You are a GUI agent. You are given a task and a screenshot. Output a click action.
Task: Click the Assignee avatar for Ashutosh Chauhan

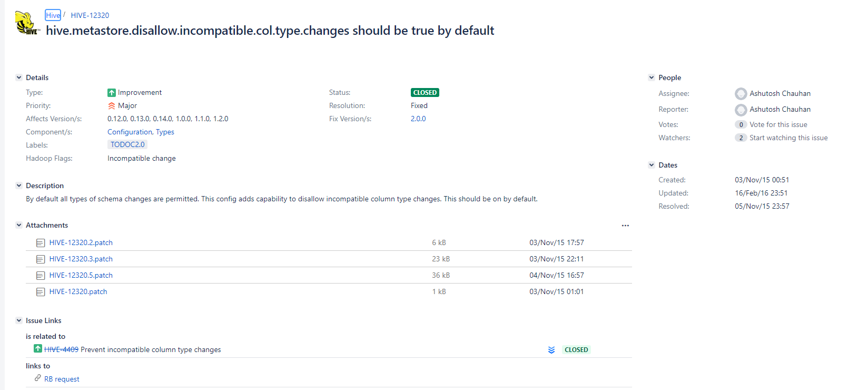pyautogui.click(x=741, y=94)
